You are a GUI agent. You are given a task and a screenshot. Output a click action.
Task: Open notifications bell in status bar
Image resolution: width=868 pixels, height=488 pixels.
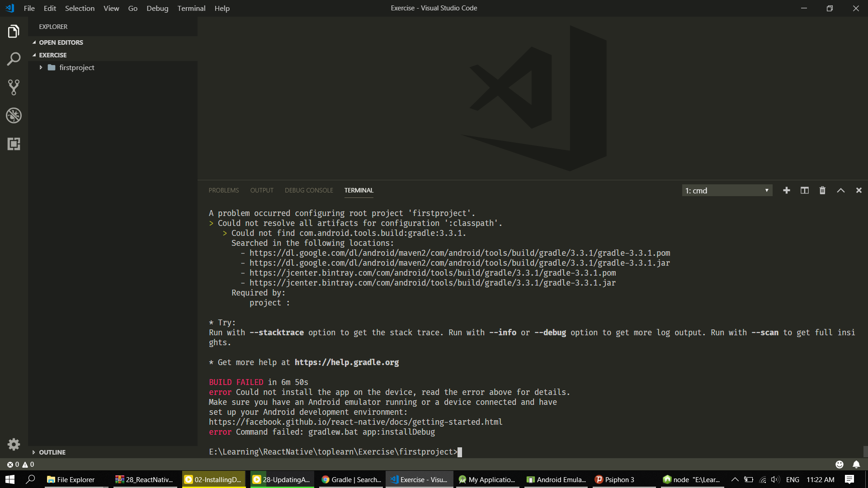pos(856,464)
